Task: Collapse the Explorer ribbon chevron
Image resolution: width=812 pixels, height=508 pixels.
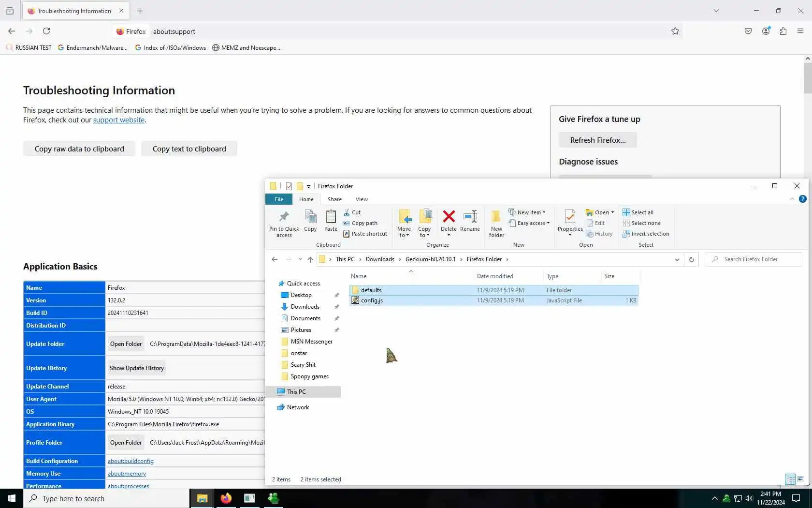Action: point(792,199)
